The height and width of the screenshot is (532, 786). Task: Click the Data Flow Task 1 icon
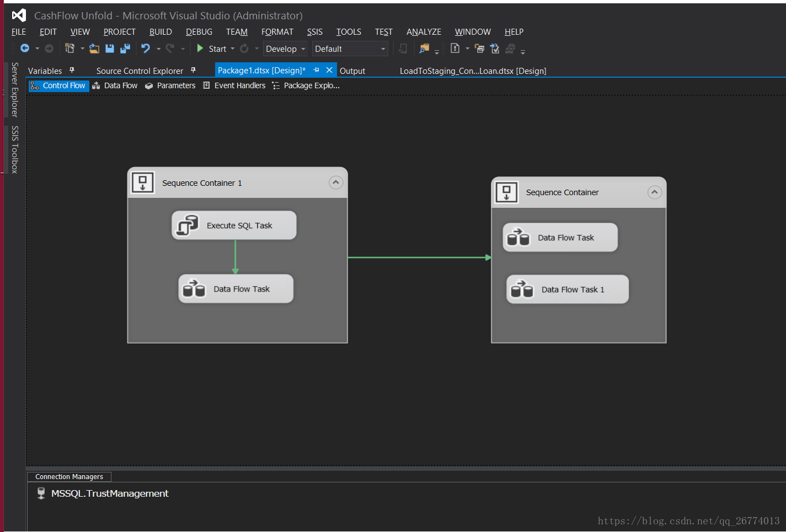click(x=522, y=289)
